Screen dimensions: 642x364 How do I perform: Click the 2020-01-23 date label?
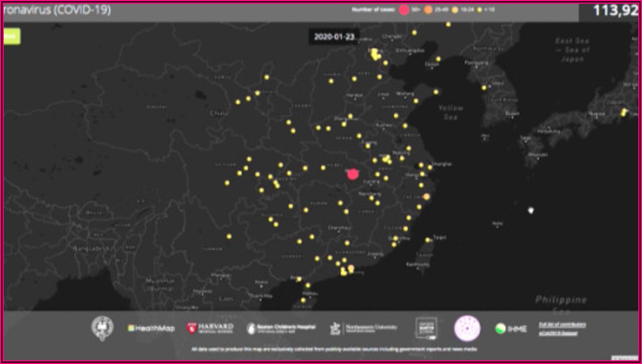point(333,37)
